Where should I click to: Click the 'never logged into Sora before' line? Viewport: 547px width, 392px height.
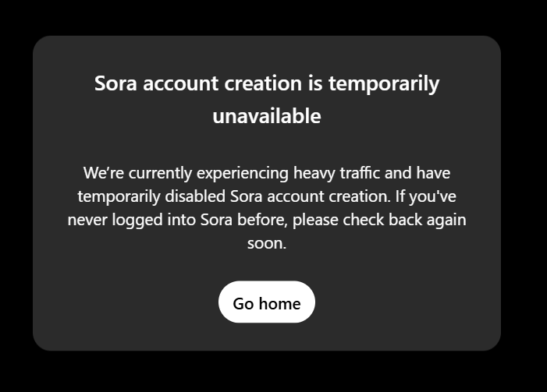[267, 220]
